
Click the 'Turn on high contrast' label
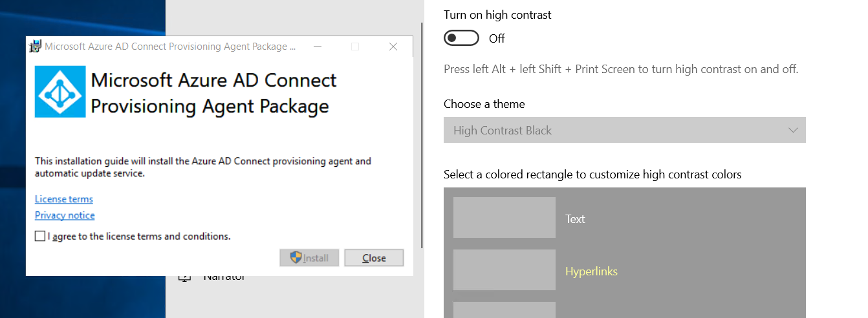click(x=497, y=15)
